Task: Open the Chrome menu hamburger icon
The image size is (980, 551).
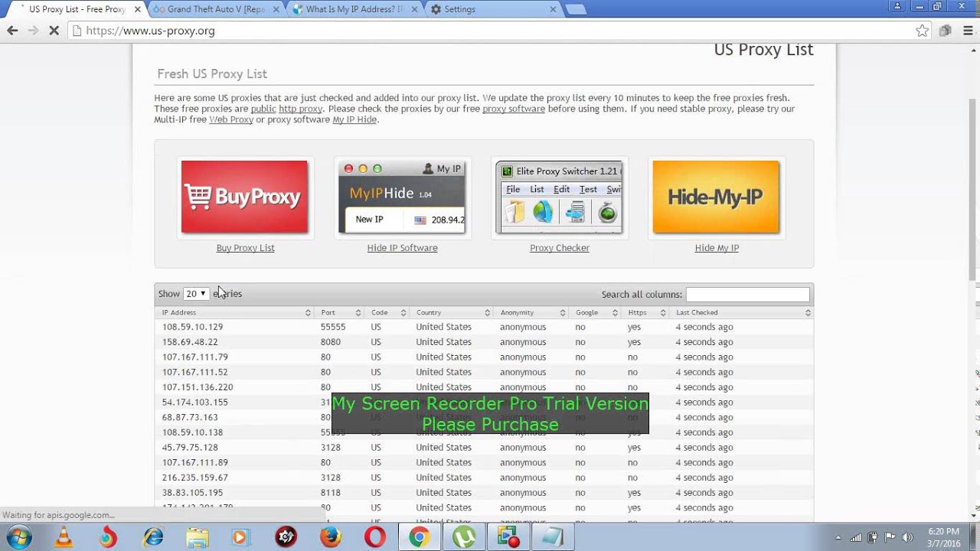Action: pos(966,31)
